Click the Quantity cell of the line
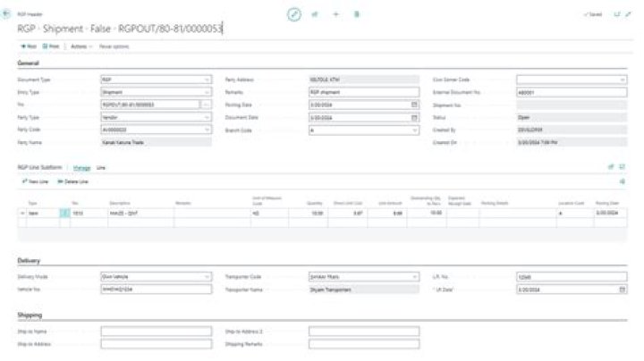This screenshot has width=644, height=361. coord(308,214)
